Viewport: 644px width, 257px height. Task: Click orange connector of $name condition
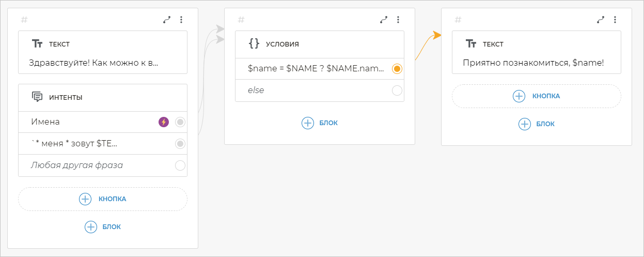397,69
